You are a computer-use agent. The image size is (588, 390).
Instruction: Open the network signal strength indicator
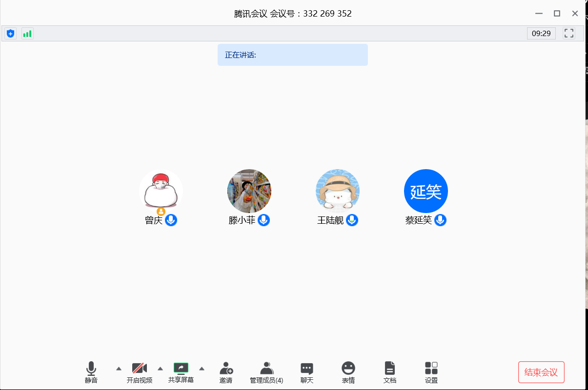[x=27, y=34]
